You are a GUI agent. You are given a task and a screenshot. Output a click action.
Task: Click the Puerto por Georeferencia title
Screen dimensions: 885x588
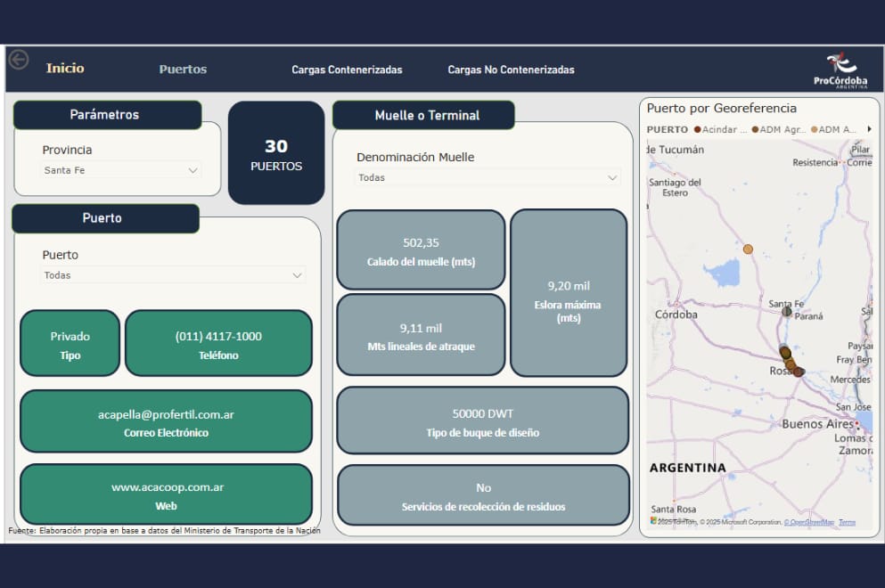tap(721, 108)
